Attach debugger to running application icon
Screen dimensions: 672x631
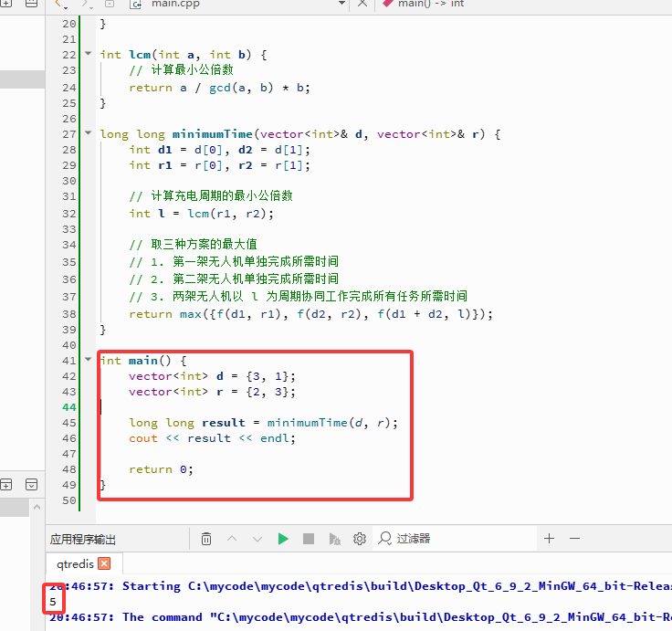click(334, 539)
